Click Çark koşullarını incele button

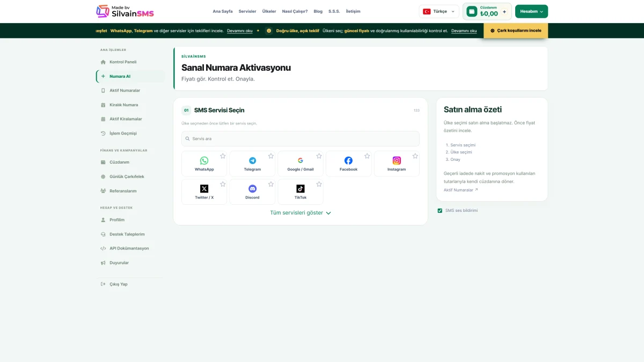point(516,31)
